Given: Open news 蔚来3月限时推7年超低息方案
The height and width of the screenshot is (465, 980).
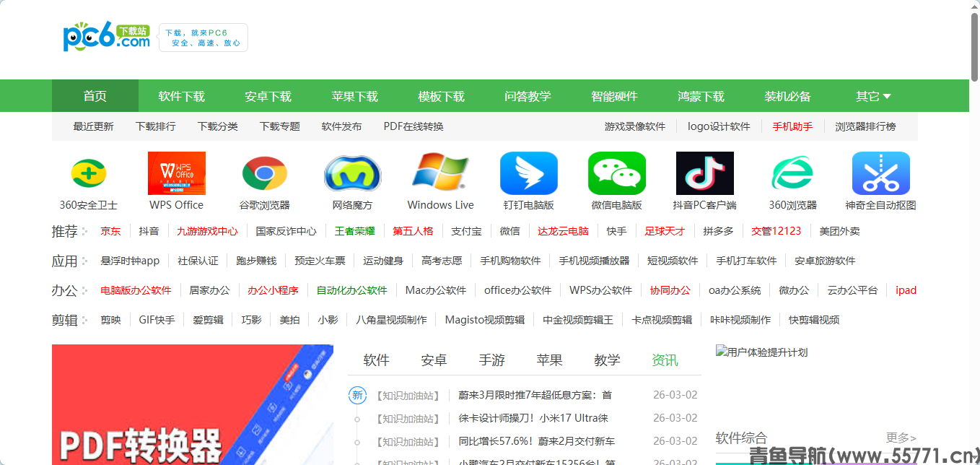Looking at the screenshot, I should (535, 395).
